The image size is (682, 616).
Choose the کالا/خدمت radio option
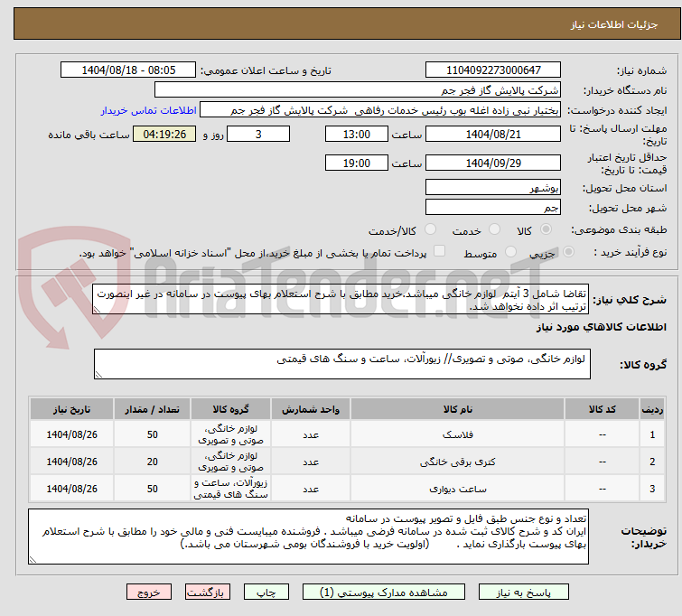tap(430, 230)
